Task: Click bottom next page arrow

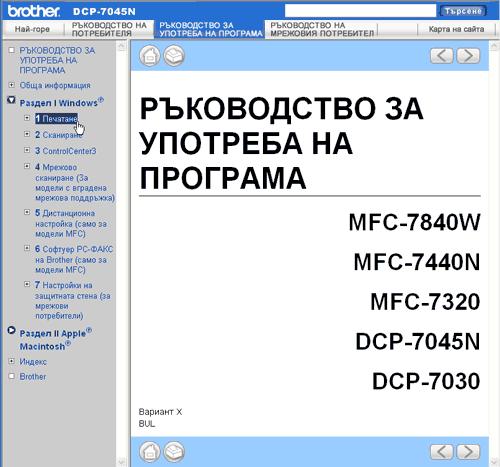Action: (468, 452)
